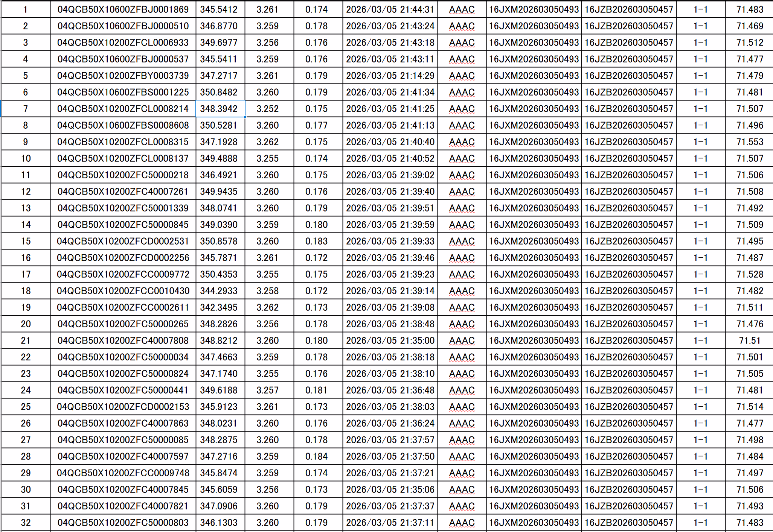773x532 pixels.
Task: Click code 04QCB50X10200ZFCC0009748
Action: tap(123, 473)
